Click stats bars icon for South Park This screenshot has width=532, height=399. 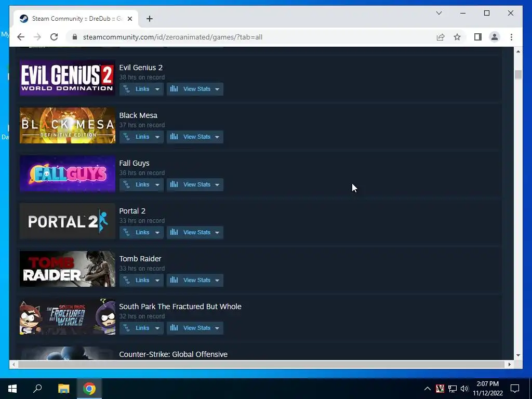click(x=174, y=328)
